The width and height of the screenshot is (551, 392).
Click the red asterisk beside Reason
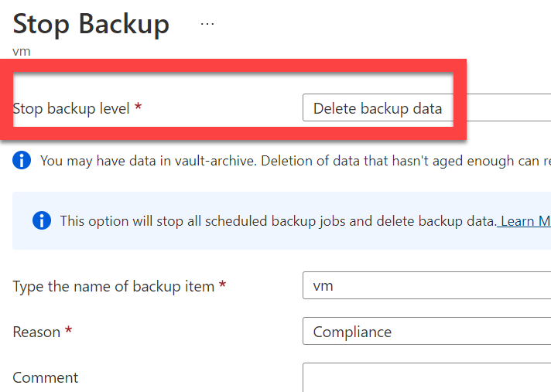point(69,329)
